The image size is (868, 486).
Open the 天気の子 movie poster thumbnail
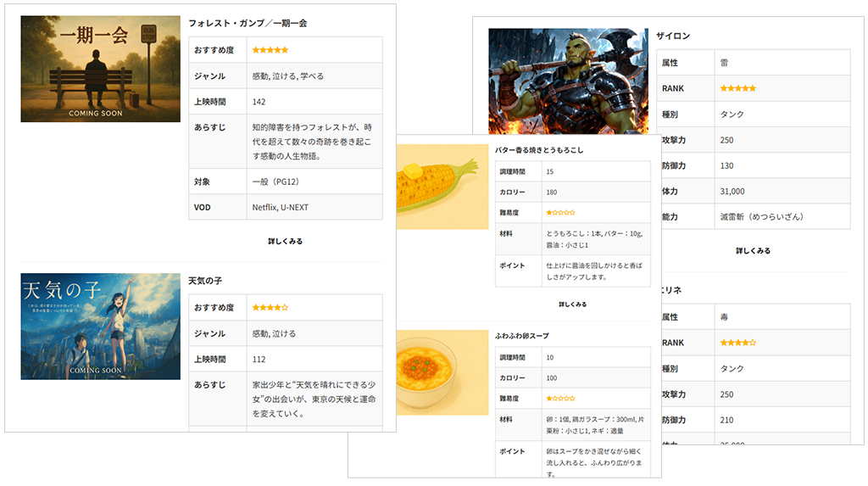[x=100, y=326]
